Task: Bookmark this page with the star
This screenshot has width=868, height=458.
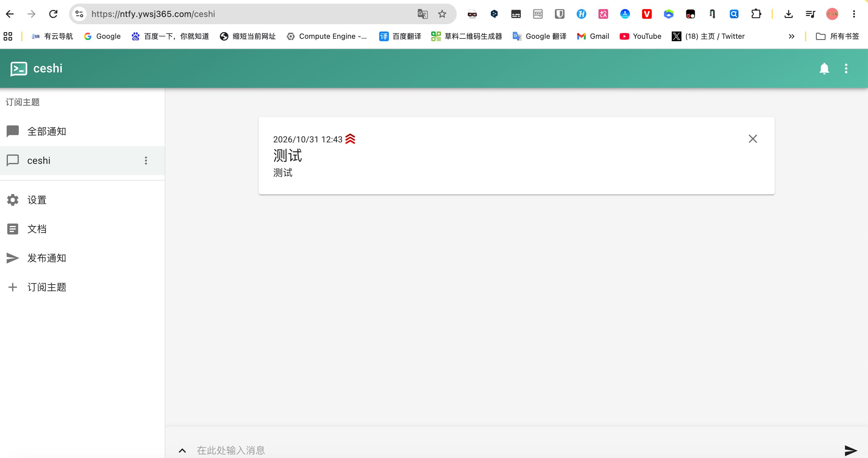Action: point(442,14)
